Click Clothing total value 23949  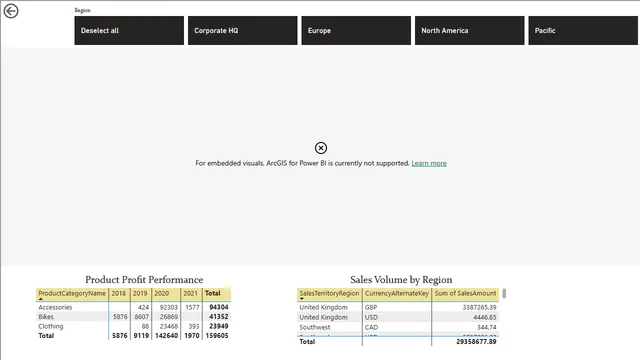[219, 326]
